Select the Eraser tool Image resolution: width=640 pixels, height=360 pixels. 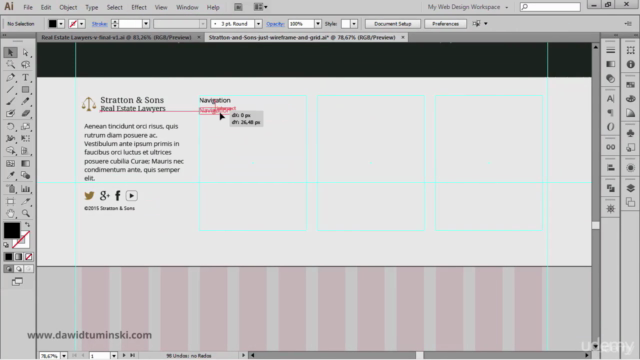(x=26, y=113)
